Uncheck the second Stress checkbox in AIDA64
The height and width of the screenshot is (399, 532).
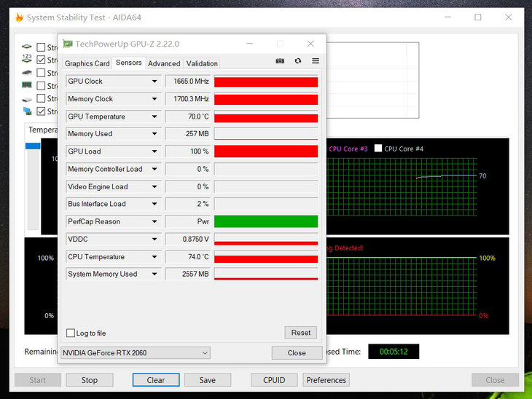click(x=41, y=60)
